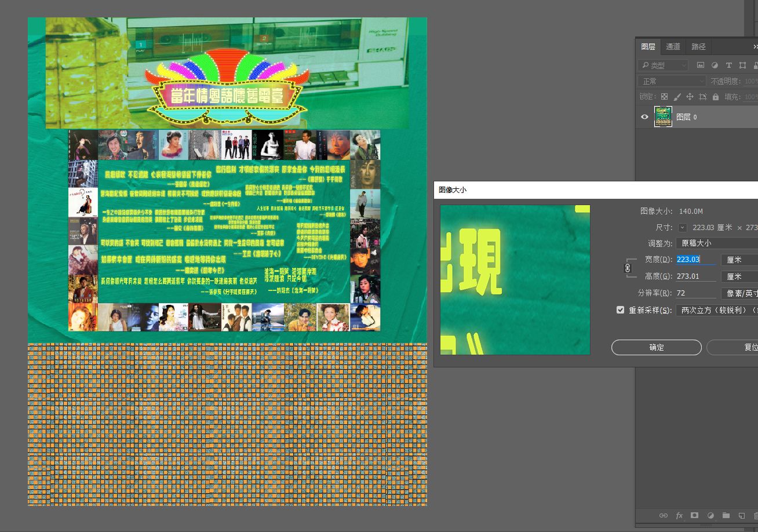Lock all layer attributes with padlock

pos(715,97)
